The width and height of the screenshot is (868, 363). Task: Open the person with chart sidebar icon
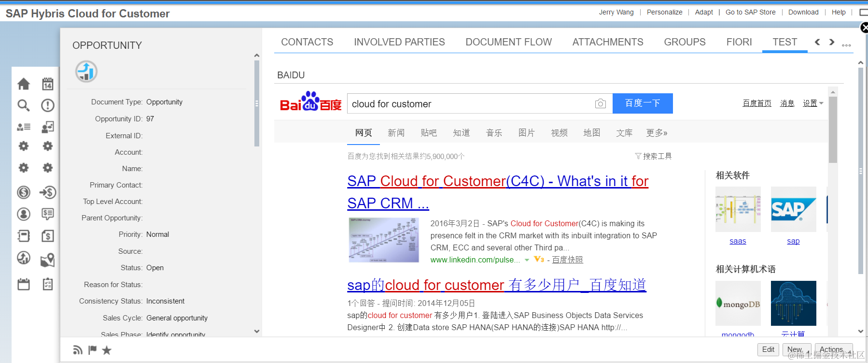click(47, 127)
